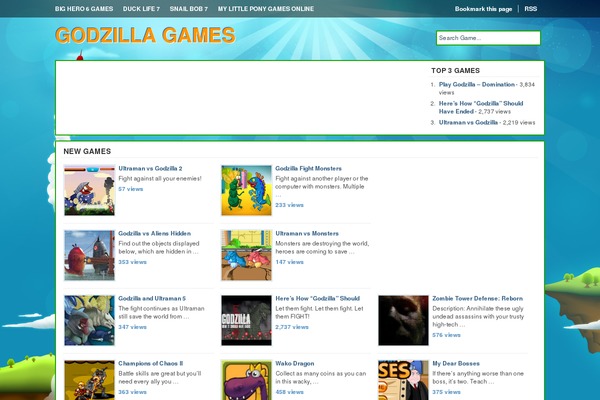The height and width of the screenshot is (400, 600).
Task: Open Here's How Godzilla Should Have Ended top link
Action: pos(481,108)
